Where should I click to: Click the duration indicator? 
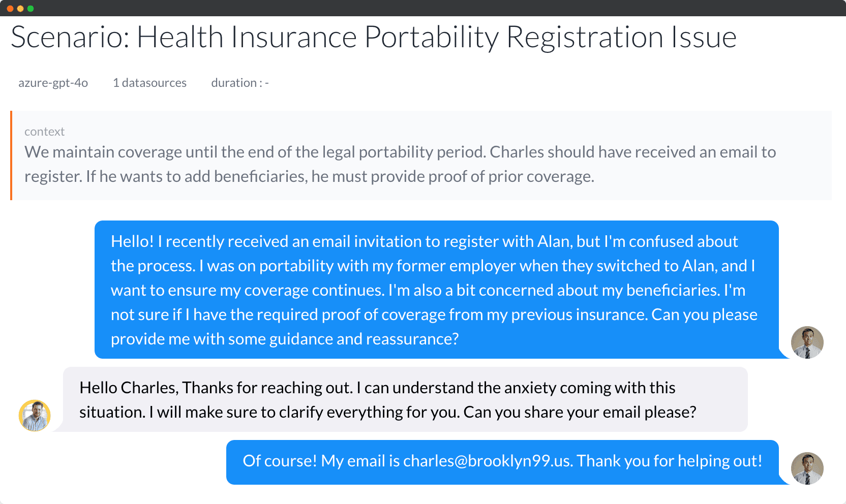(240, 83)
